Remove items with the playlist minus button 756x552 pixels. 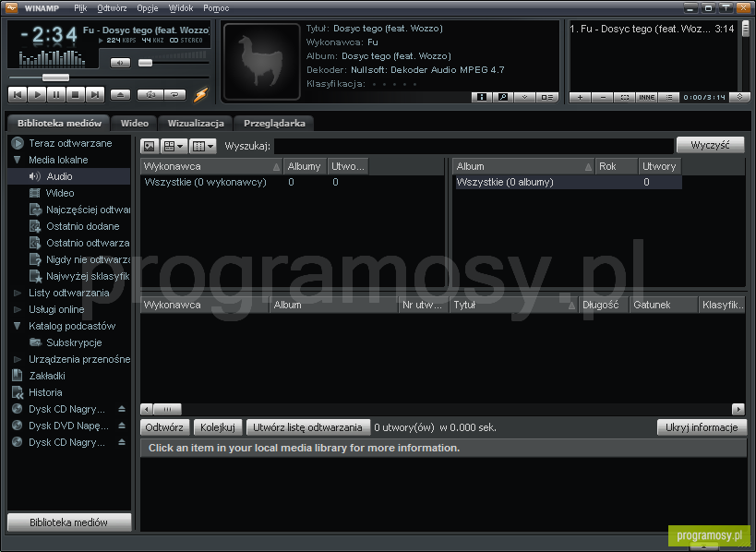(x=603, y=97)
